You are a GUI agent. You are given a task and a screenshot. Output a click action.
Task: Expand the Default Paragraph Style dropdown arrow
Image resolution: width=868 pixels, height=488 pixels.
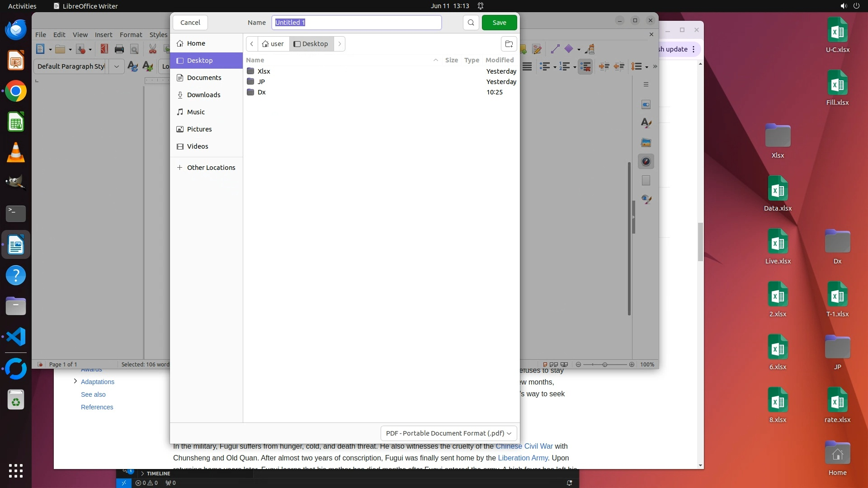(116, 66)
